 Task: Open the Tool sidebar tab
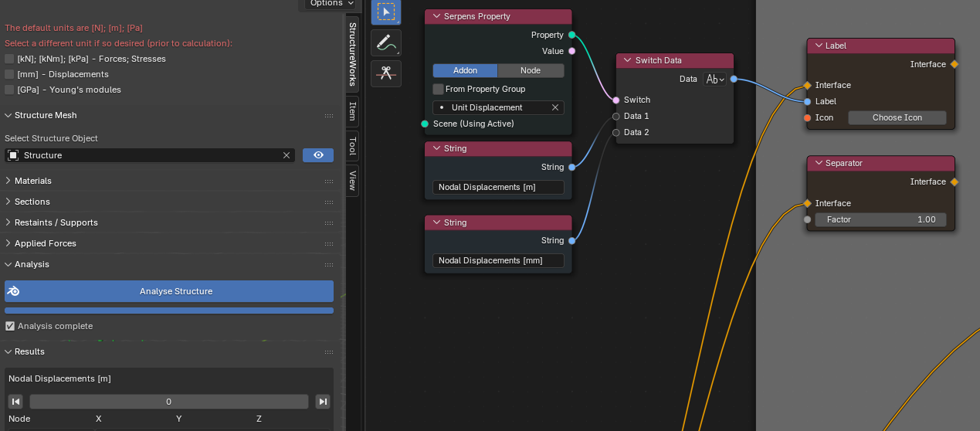(352, 145)
